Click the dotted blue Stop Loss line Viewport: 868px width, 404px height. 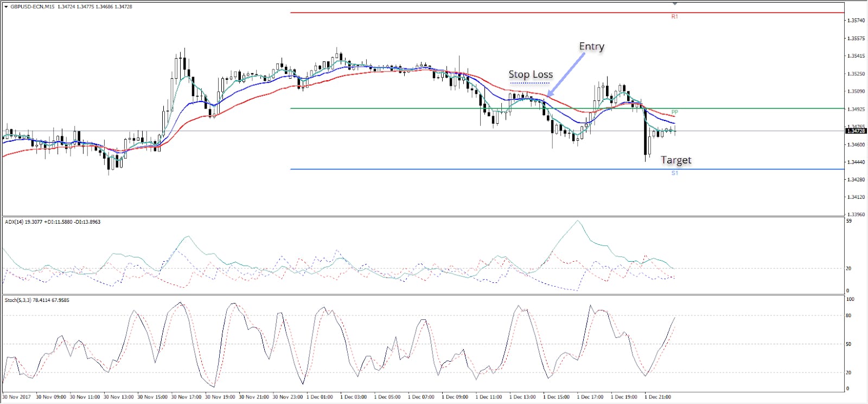530,83
